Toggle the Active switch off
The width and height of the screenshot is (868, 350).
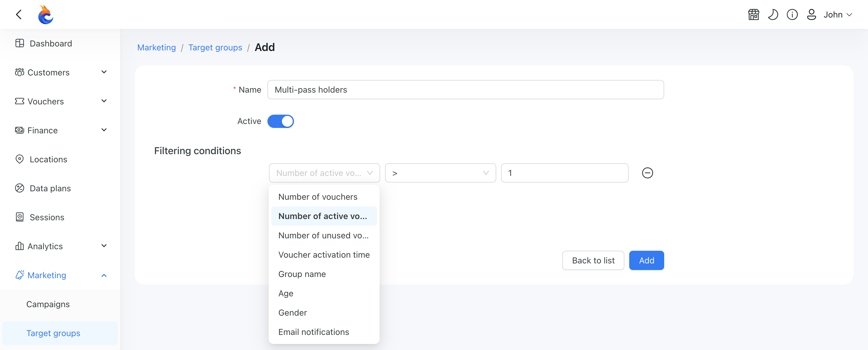280,121
